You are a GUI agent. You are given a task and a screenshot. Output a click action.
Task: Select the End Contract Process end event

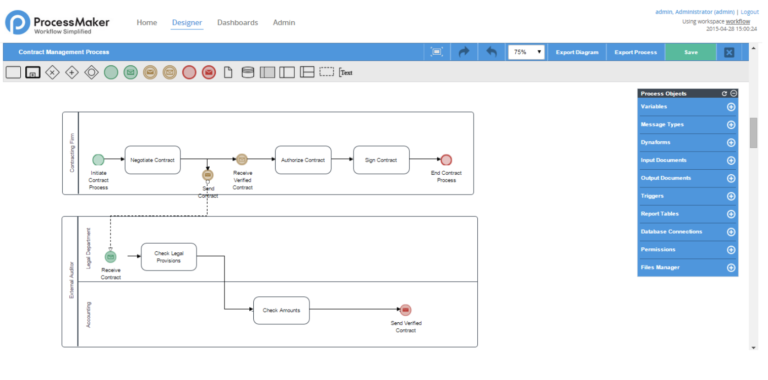pos(446,160)
